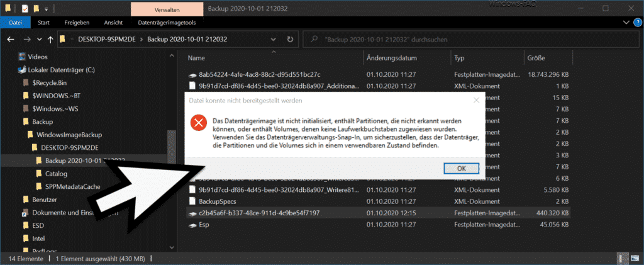The height and width of the screenshot is (265, 644).
Task: Select the 9b91d7cd..._Additiona... XML file
Action: point(279,86)
